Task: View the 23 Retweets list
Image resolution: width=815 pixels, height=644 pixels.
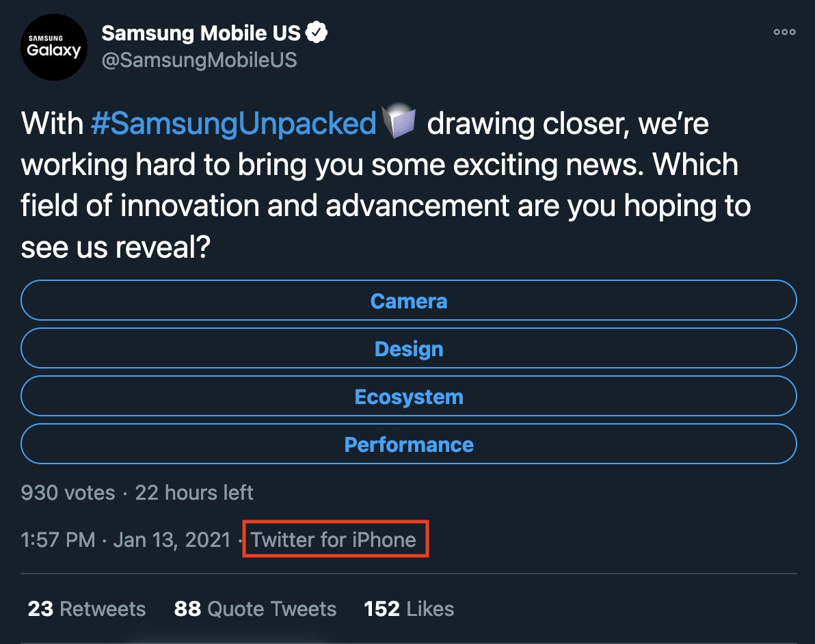Action: (87, 609)
